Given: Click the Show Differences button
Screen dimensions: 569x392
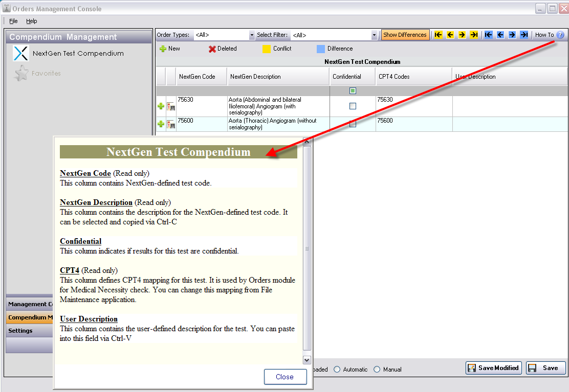Looking at the screenshot, I should (x=405, y=35).
